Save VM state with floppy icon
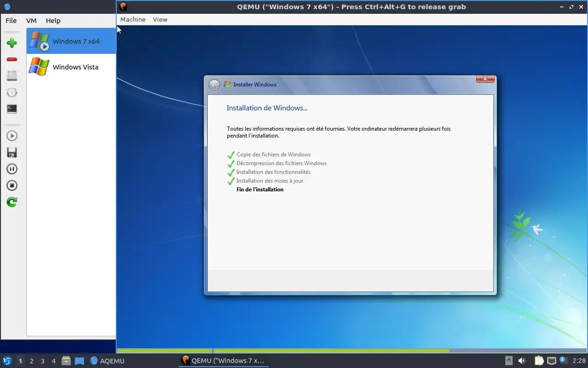Image resolution: width=588 pixels, height=368 pixels. (x=12, y=152)
